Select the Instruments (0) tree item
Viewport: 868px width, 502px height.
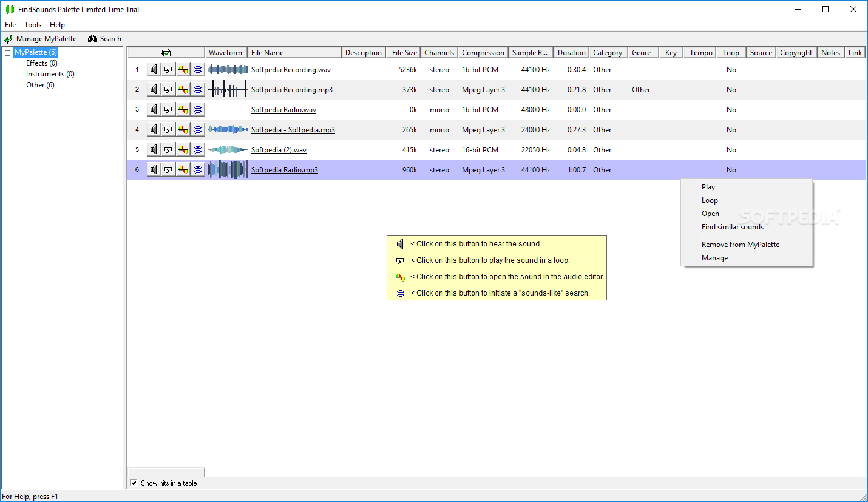tap(50, 74)
